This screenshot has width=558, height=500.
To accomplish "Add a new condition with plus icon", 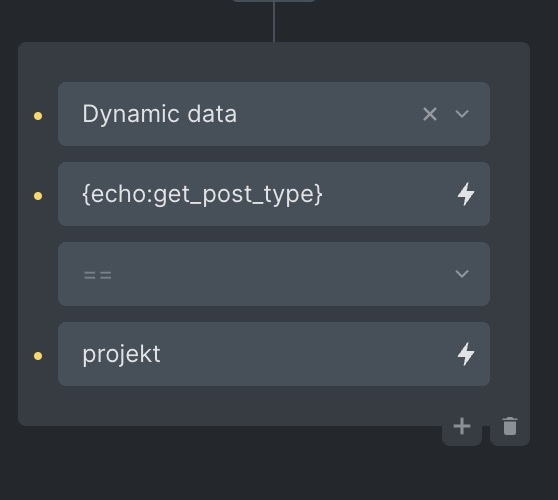I will [462, 426].
